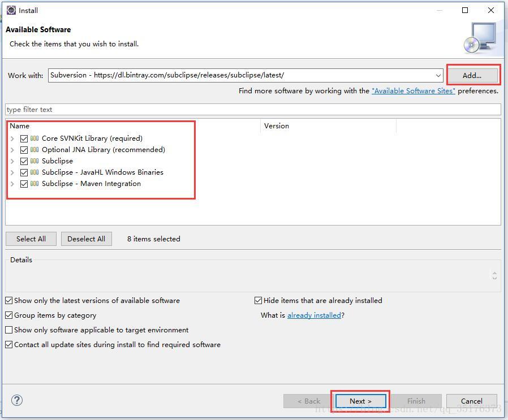
Task: Click the Cancel button
Action: (x=471, y=401)
